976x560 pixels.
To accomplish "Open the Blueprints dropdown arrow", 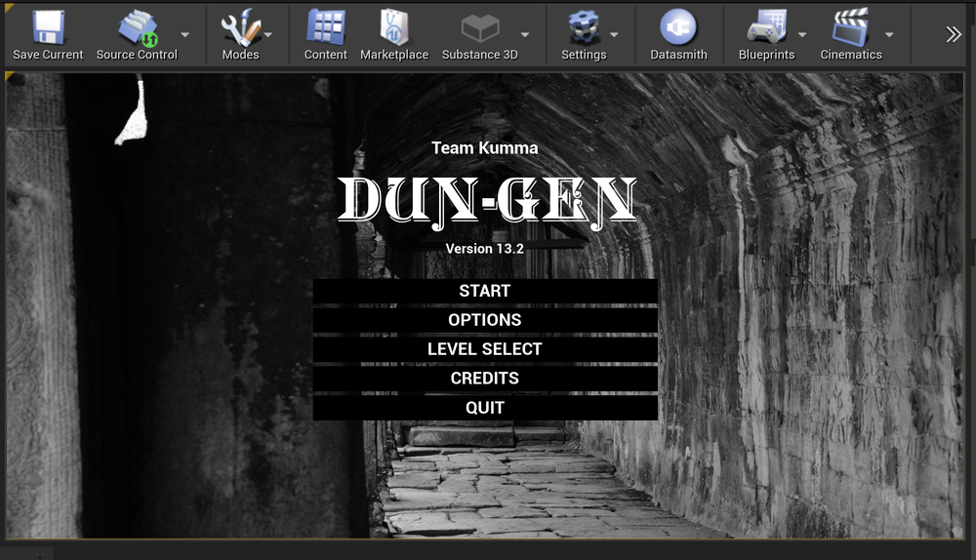I will coord(802,34).
